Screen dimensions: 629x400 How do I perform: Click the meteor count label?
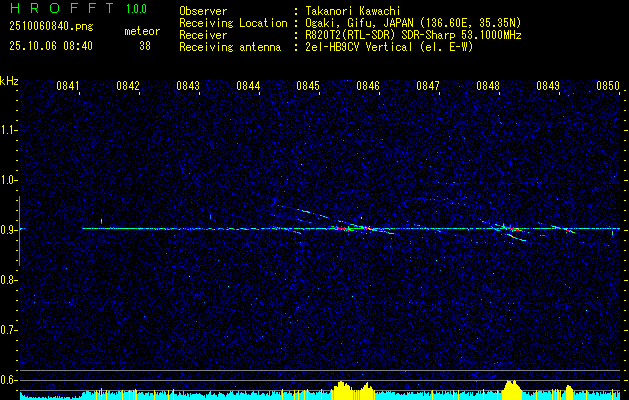(x=142, y=31)
